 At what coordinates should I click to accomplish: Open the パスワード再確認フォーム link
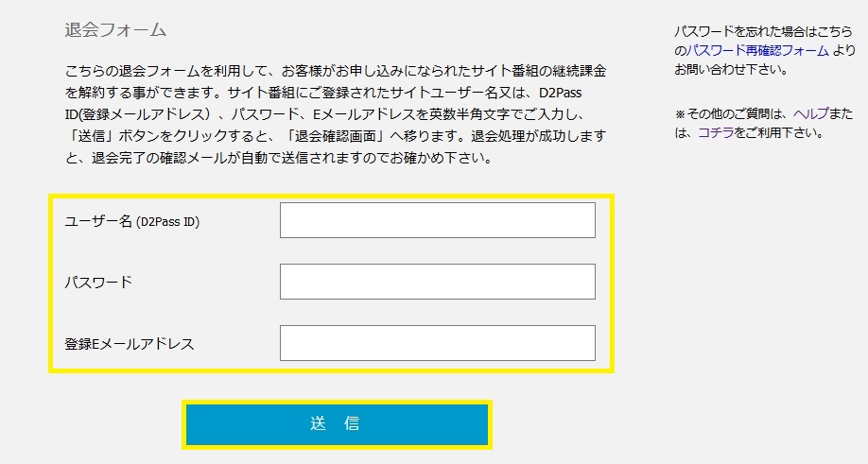pyautogui.click(x=757, y=50)
